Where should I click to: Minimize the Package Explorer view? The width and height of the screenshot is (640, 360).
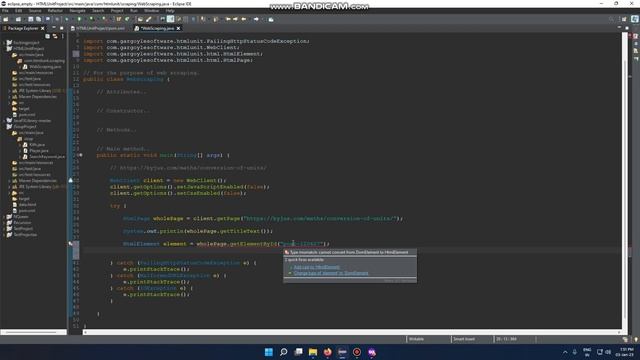(54, 28)
